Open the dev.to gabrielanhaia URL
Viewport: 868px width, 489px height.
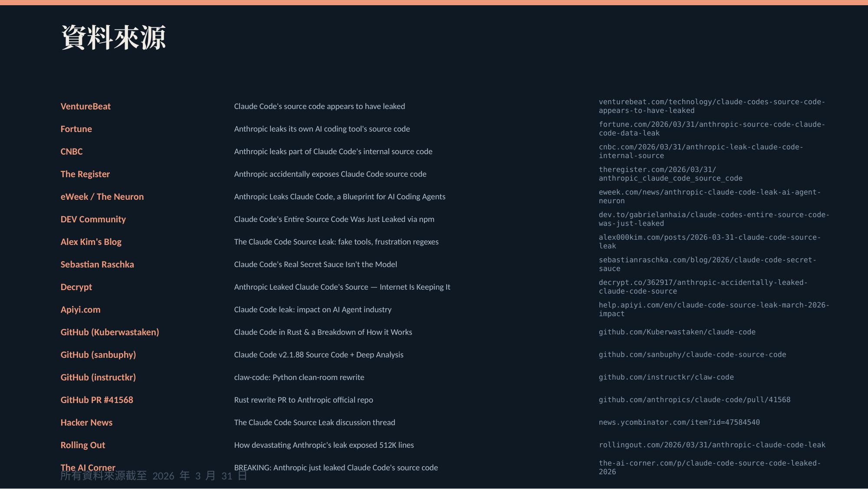click(714, 219)
